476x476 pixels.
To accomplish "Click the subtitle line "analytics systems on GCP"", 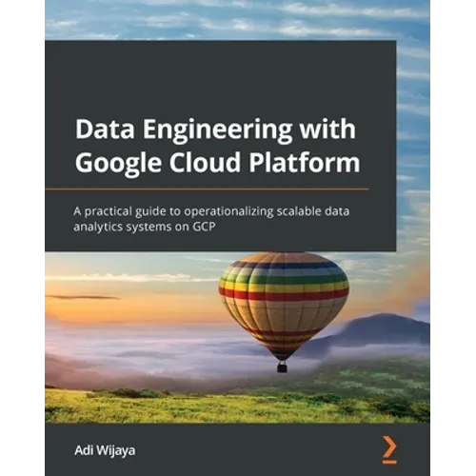I will [145, 227].
